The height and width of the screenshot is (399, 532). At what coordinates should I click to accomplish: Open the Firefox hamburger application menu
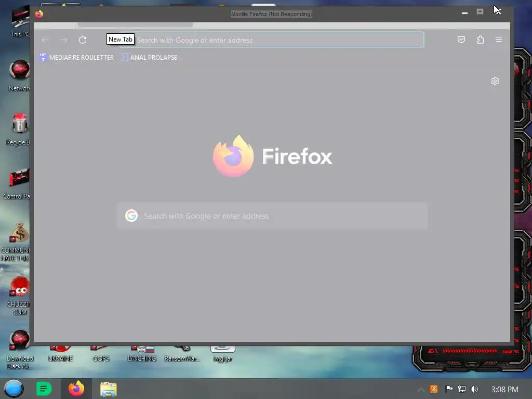pos(498,39)
